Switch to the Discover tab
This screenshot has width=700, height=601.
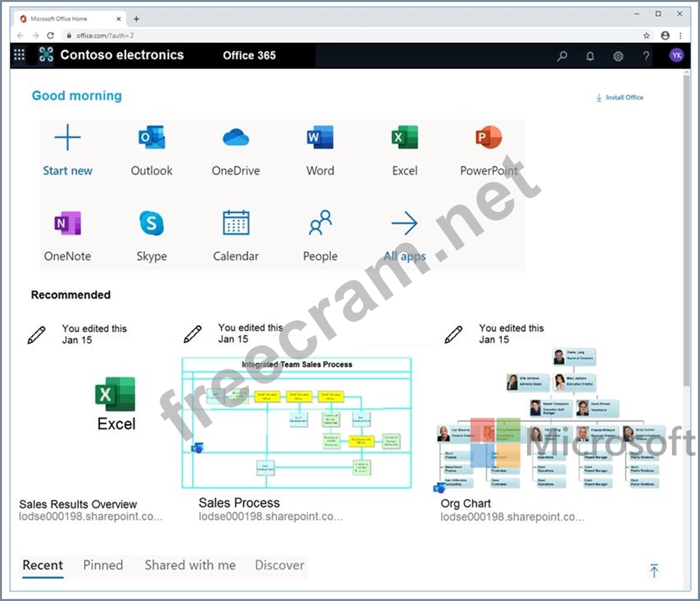[280, 566]
